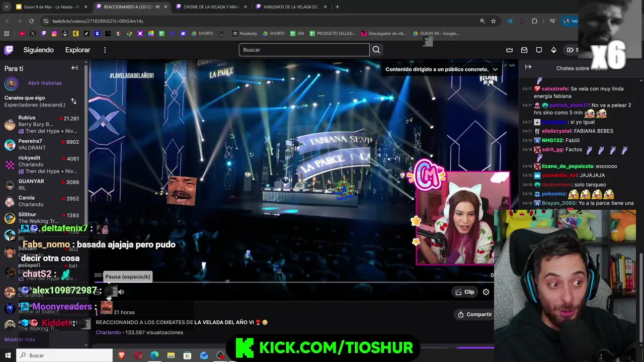644x362 pixels.
Task: Go to the Siguiendo page
Action: click(38, 50)
